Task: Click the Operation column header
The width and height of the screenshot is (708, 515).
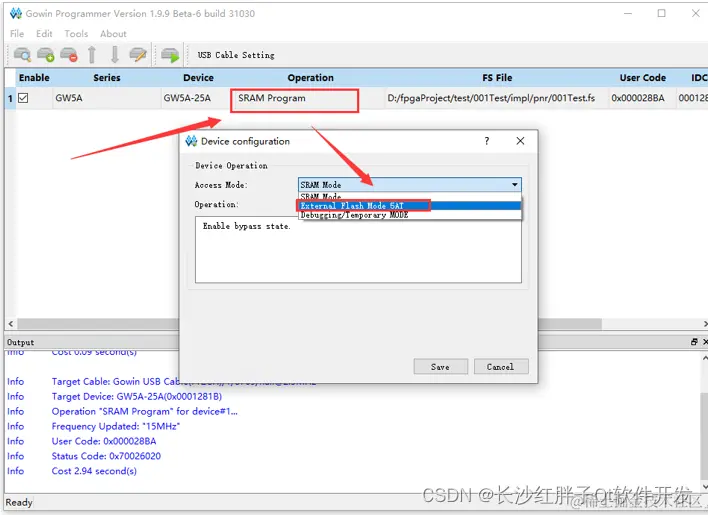Action: coord(310,78)
